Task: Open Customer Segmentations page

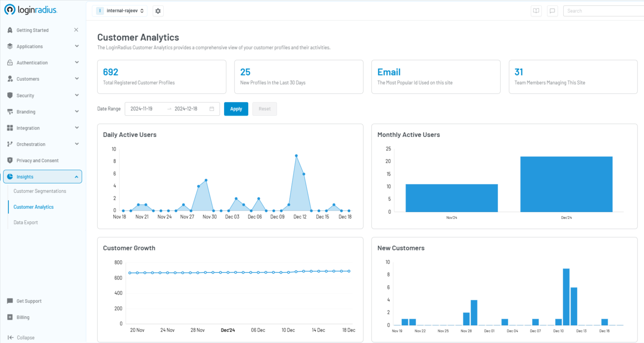Action: pos(40,191)
